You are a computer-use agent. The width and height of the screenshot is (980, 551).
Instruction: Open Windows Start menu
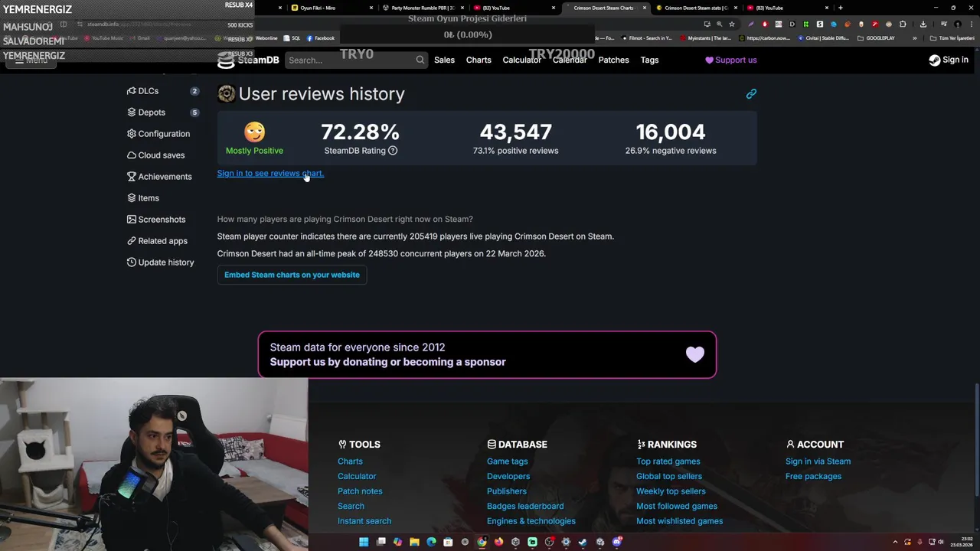[x=364, y=542]
